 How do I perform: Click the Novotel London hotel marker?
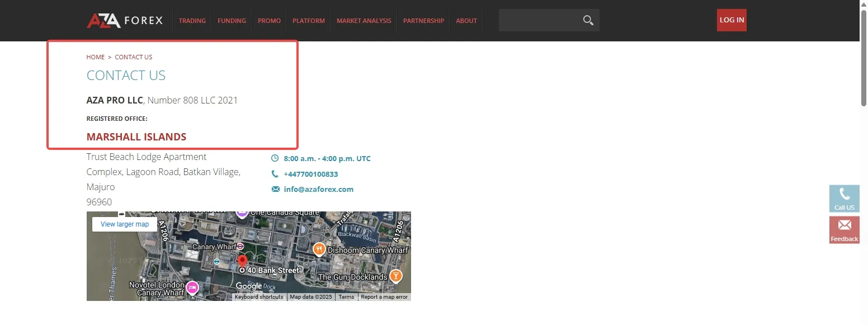click(x=192, y=288)
